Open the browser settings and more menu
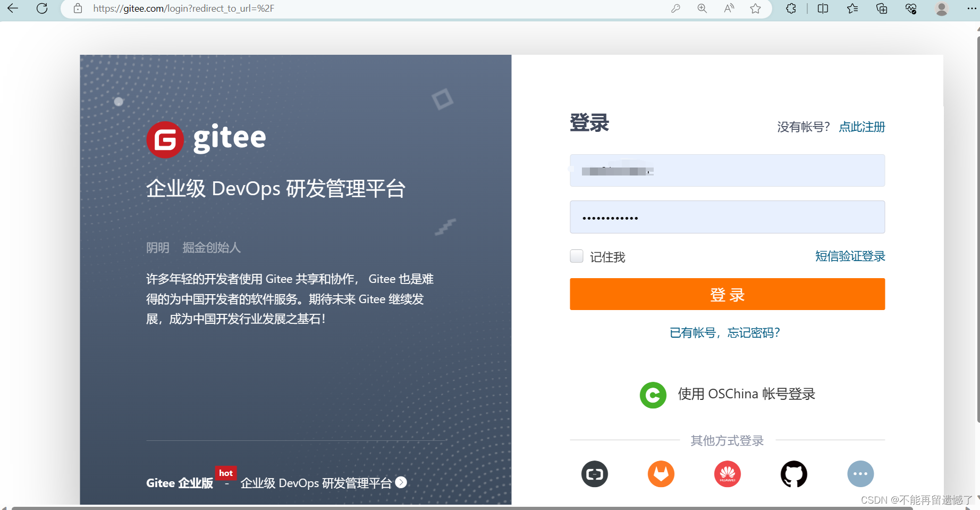 [971, 9]
